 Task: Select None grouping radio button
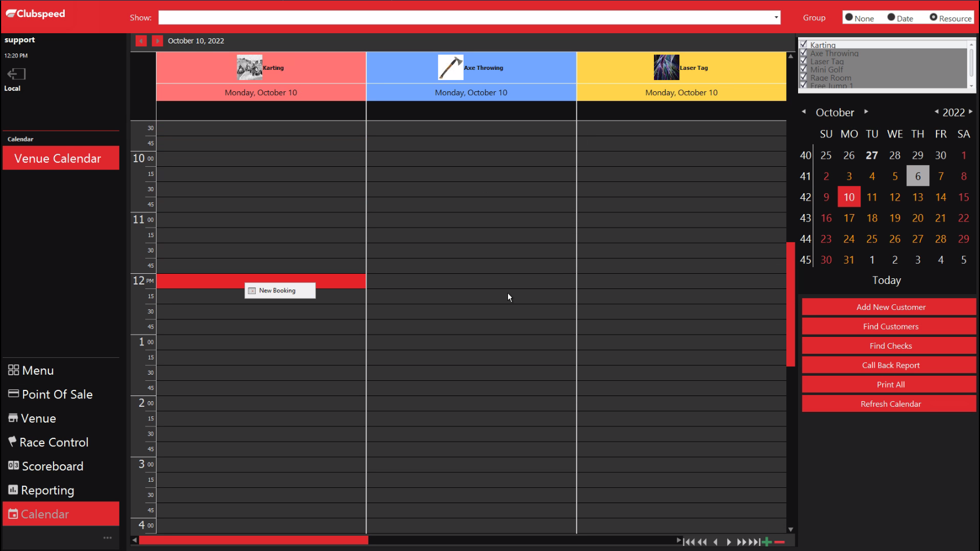point(849,17)
